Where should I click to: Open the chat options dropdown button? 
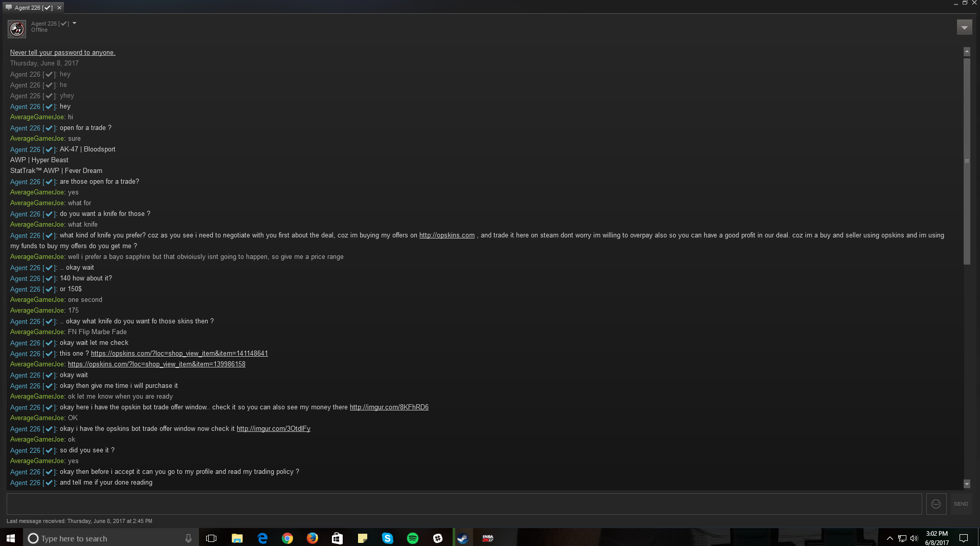click(x=964, y=28)
